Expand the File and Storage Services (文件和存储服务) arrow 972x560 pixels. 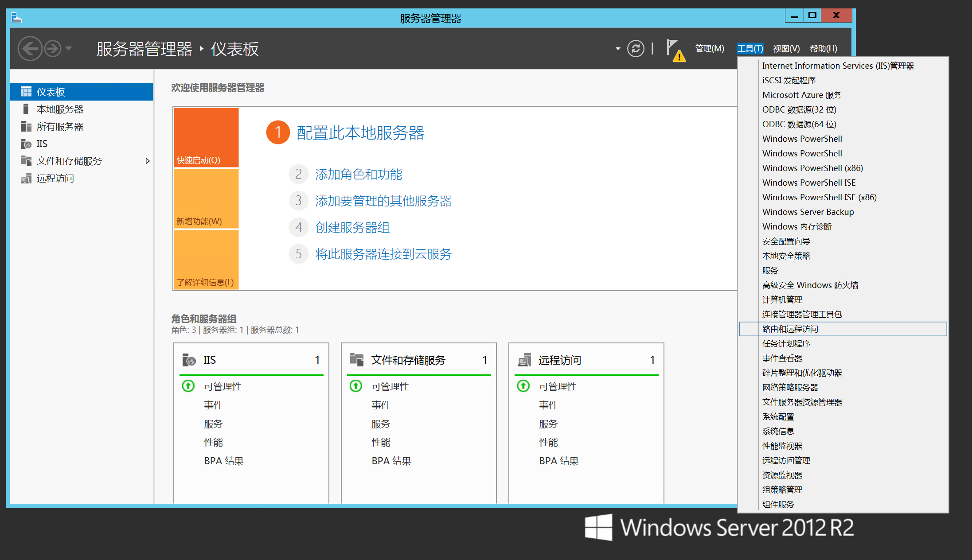pyautogui.click(x=148, y=161)
